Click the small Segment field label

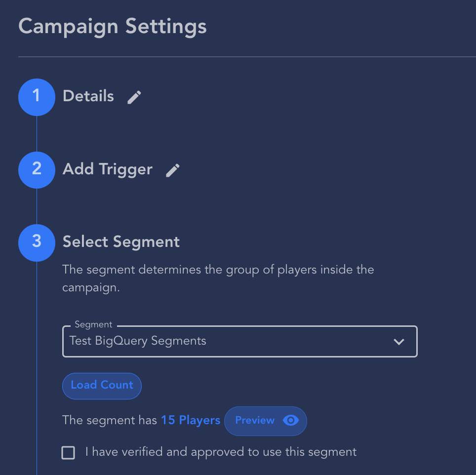click(x=93, y=325)
